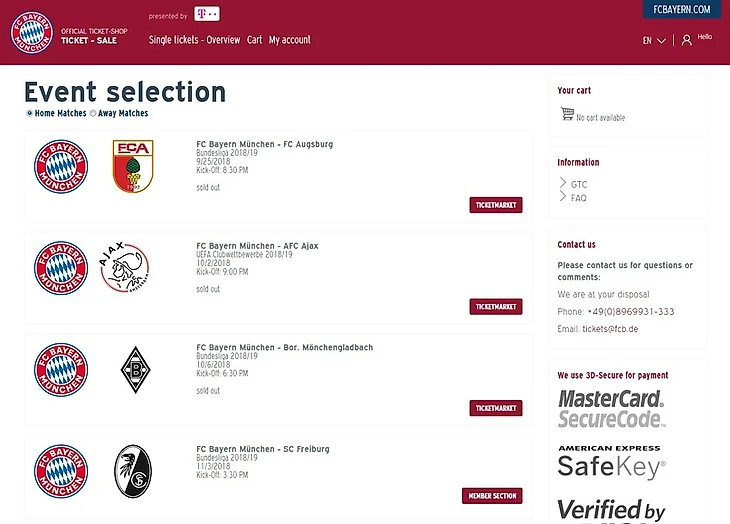The height and width of the screenshot is (524, 730).
Task: Click the FC Bayern München logo in header
Action: (x=32, y=32)
